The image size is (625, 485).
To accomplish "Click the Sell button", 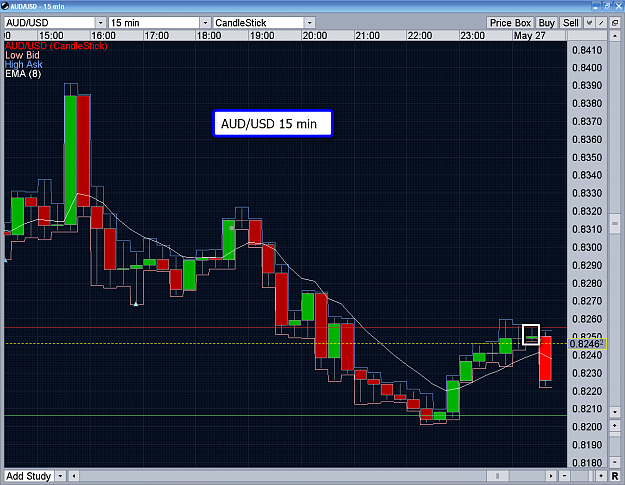I will tap(570, 23).
